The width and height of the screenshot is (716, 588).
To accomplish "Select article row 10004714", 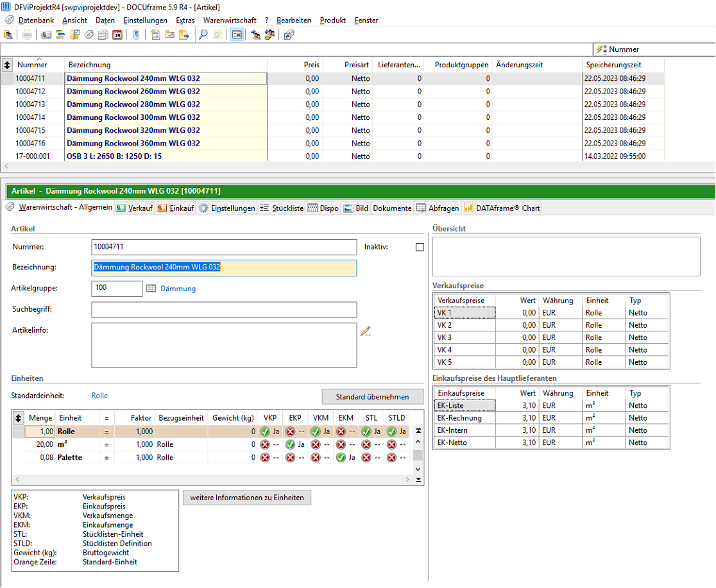I will (x=332, y=117).
